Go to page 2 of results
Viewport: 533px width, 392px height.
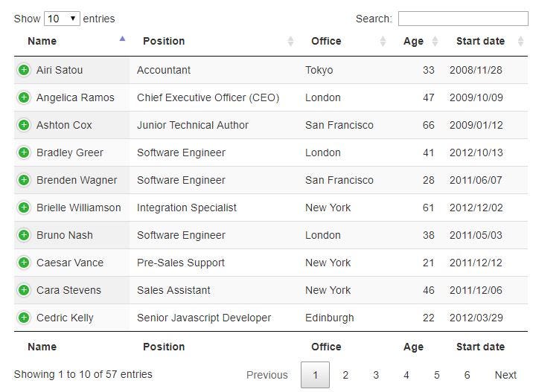345,375
